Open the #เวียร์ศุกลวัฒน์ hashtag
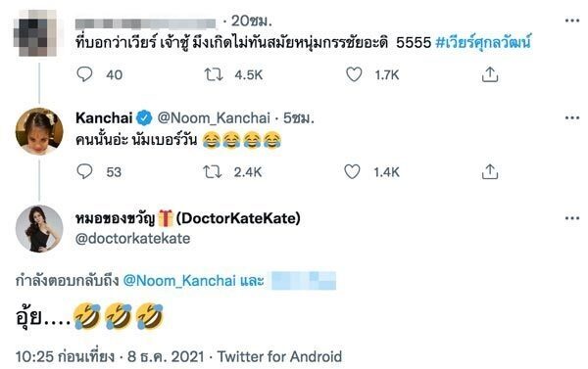 tap(483, 42)
